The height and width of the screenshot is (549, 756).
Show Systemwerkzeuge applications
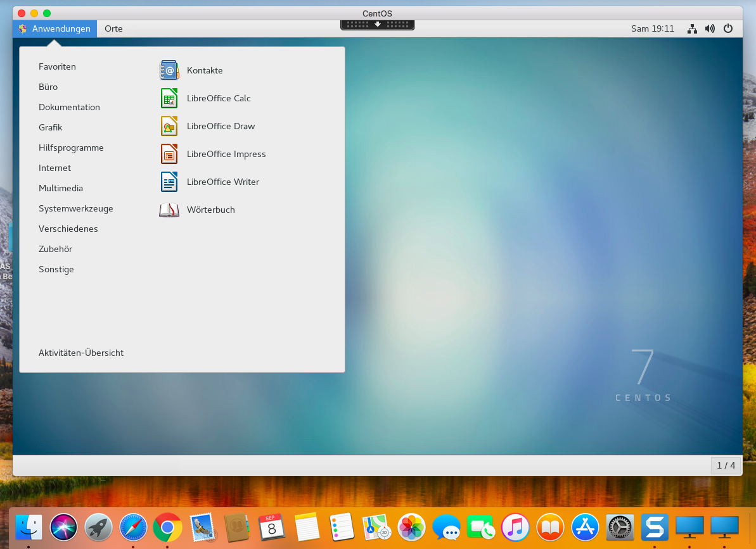(76, 208)
